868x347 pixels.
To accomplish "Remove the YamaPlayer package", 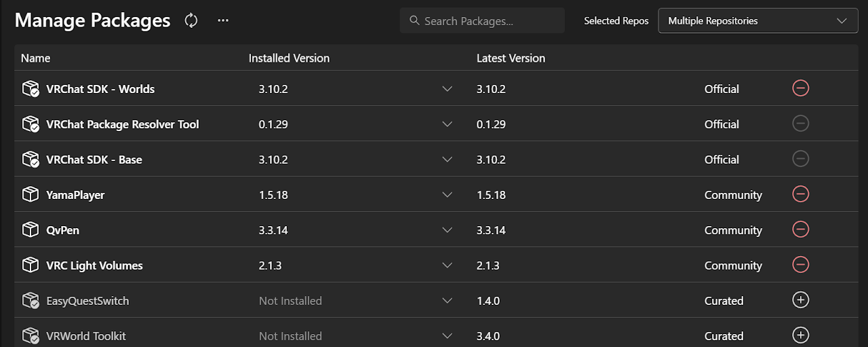I will click(800, 194).
